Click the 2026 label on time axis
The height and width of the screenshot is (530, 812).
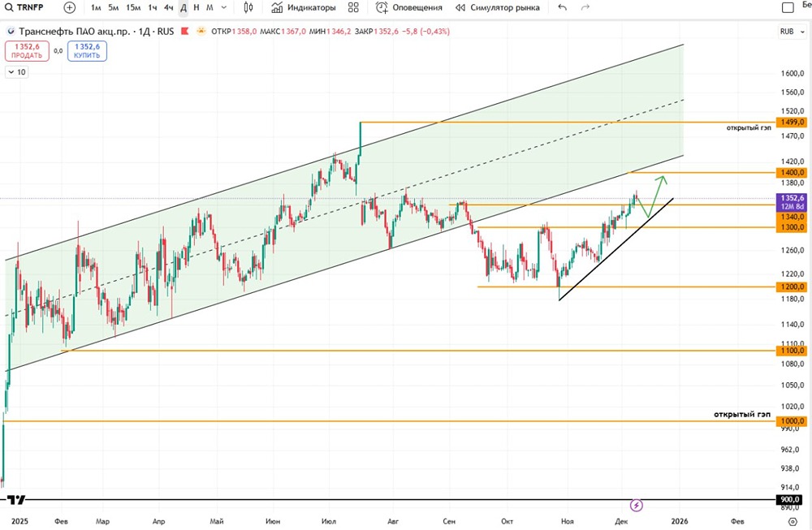pos(680,521)
